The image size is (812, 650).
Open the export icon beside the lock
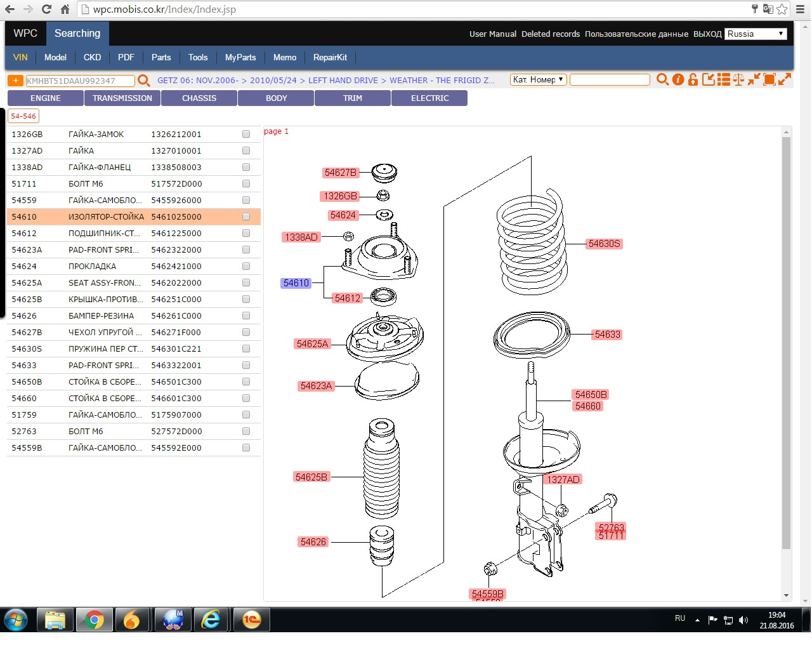(708, 79)
